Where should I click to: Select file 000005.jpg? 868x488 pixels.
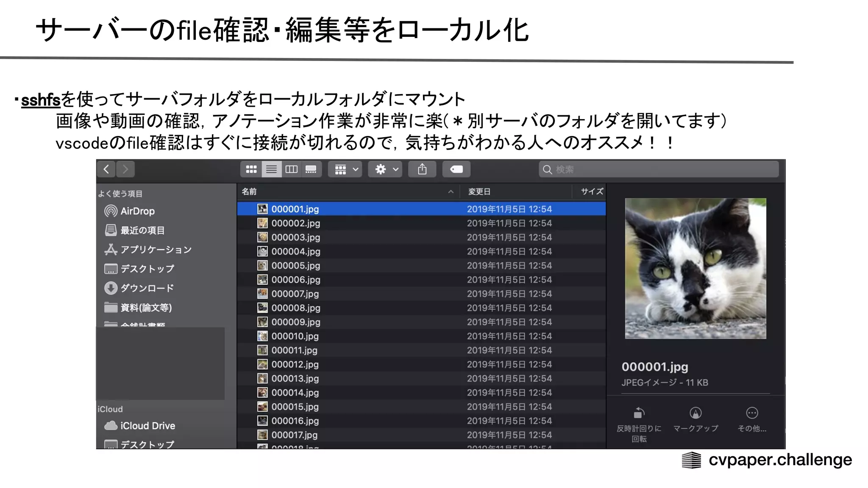[421, 266]
